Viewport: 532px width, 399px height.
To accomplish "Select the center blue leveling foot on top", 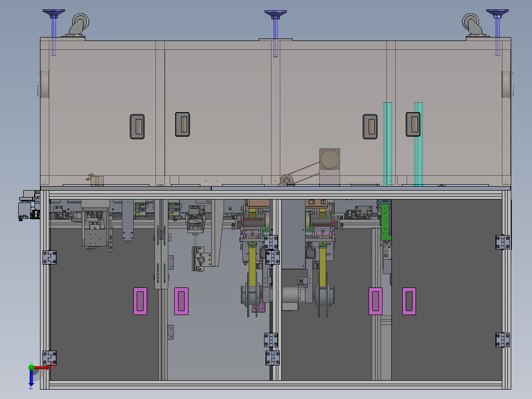I will [x=275, y=33].
